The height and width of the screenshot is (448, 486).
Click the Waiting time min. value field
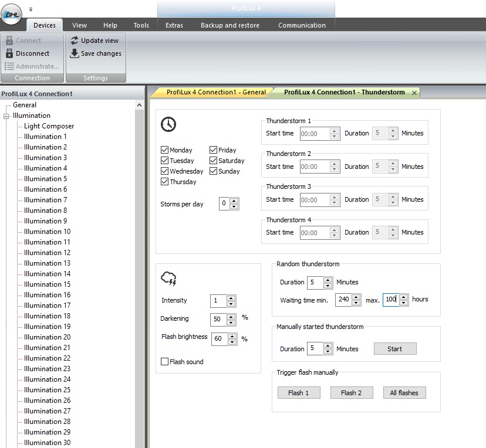[x=343, y=300]
